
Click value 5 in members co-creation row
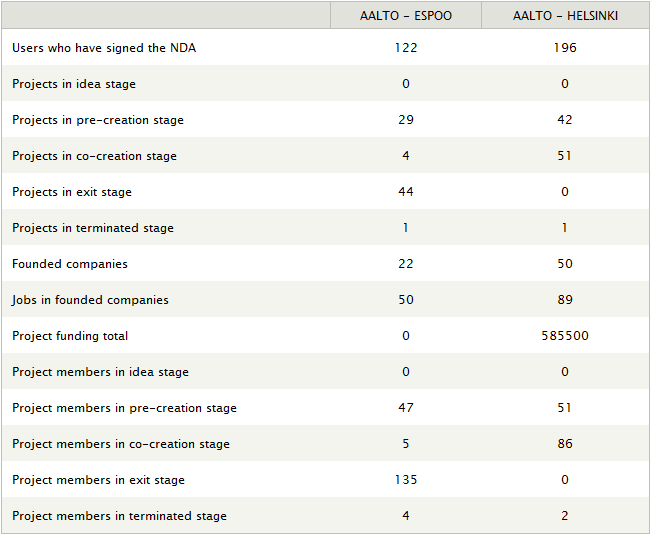(x=406, y=444)
